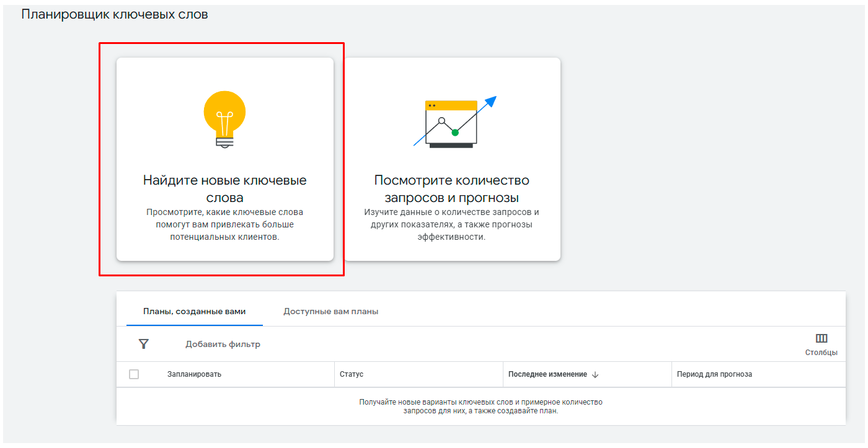The height and width of the screenshot is (448, 868).
Task: Click the Планировщик ключевых слов page title
Action: click(115, 14)
